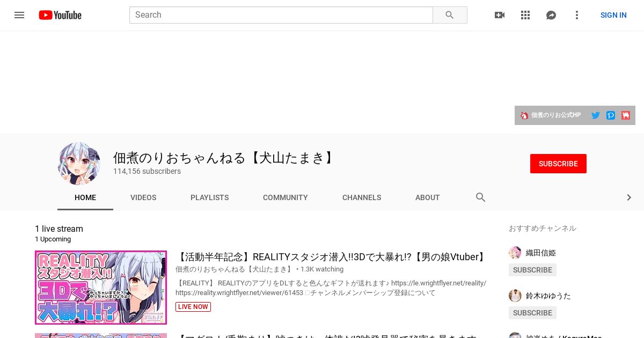The image size is (644, 338).
Task: Click the '1 live stream' heading
Action: click(59, 229)
